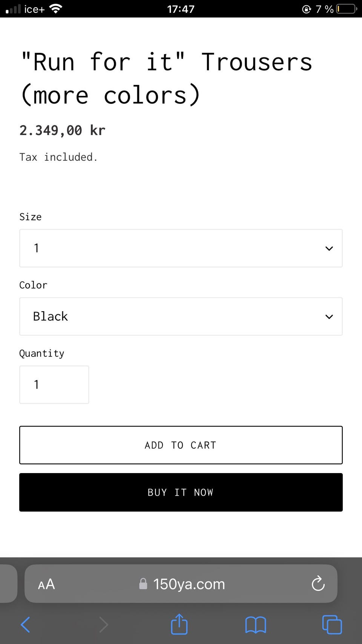Open the AA reader options
This screenshot has width=362, height=644.
[46, 584]
